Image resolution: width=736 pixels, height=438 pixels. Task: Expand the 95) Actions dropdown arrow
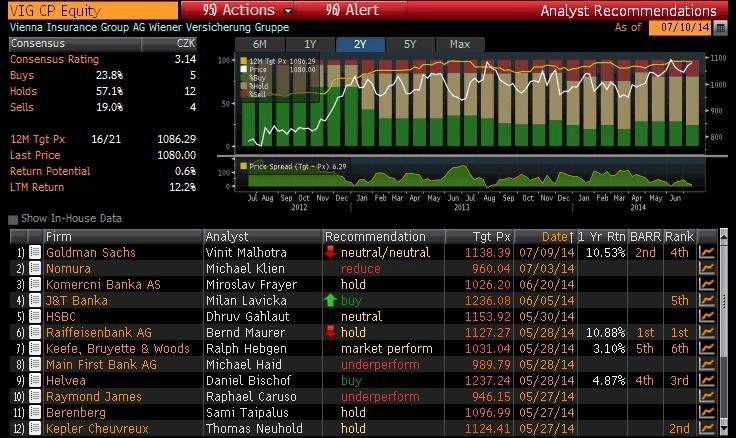tap(288, 10)
